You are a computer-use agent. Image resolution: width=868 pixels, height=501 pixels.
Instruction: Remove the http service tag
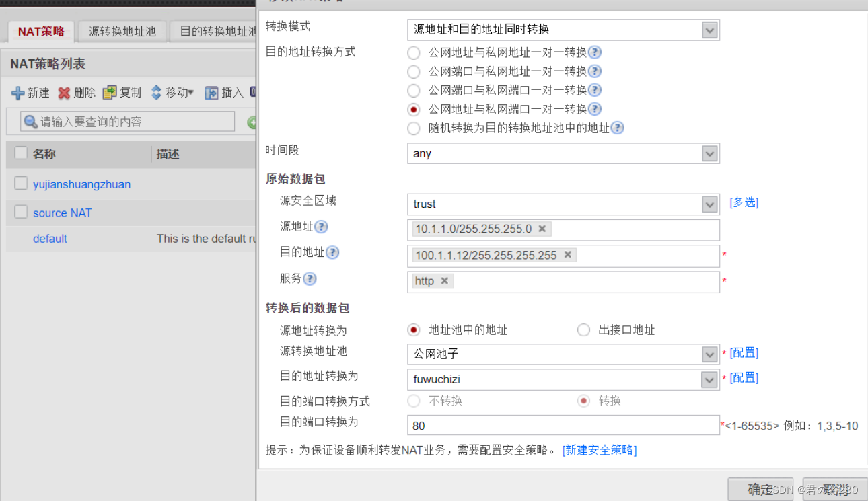click(445, 281)
